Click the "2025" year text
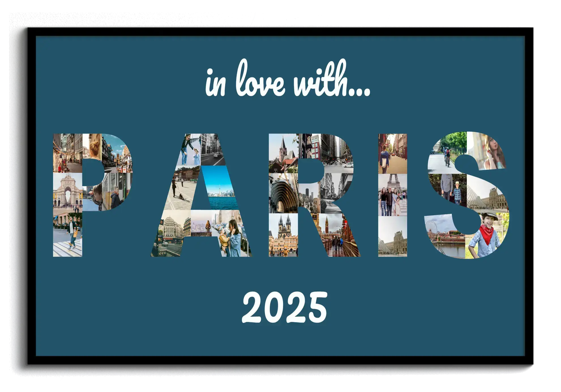561x392 pixels. [x=284, y=308]
